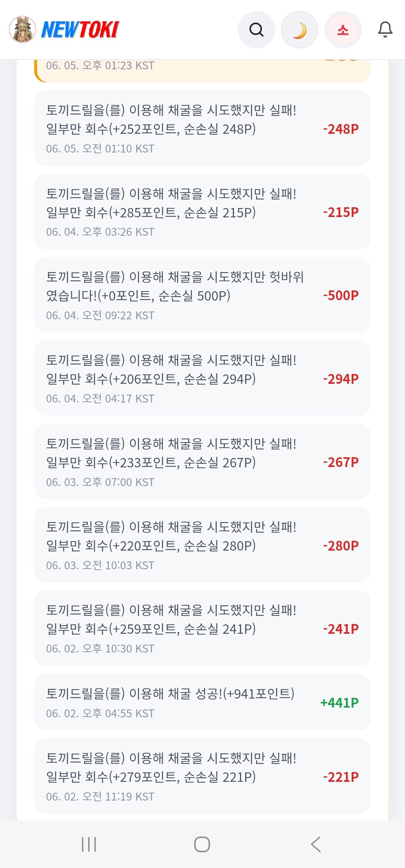Open the 채굴 성공 +441P entry

click(202, 702)
